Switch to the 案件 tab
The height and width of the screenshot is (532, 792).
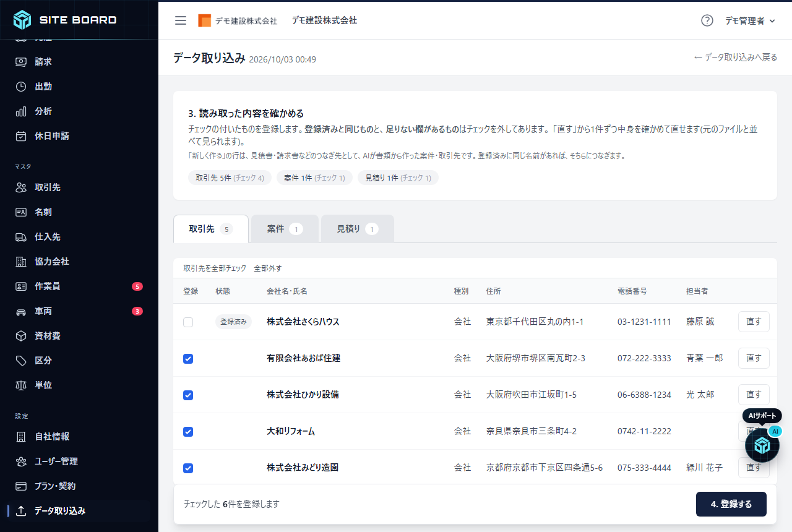285,229
